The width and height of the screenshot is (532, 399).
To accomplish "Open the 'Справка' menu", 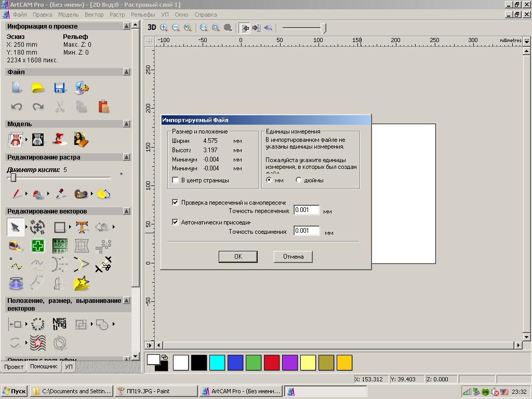I will tap(206, 15).
